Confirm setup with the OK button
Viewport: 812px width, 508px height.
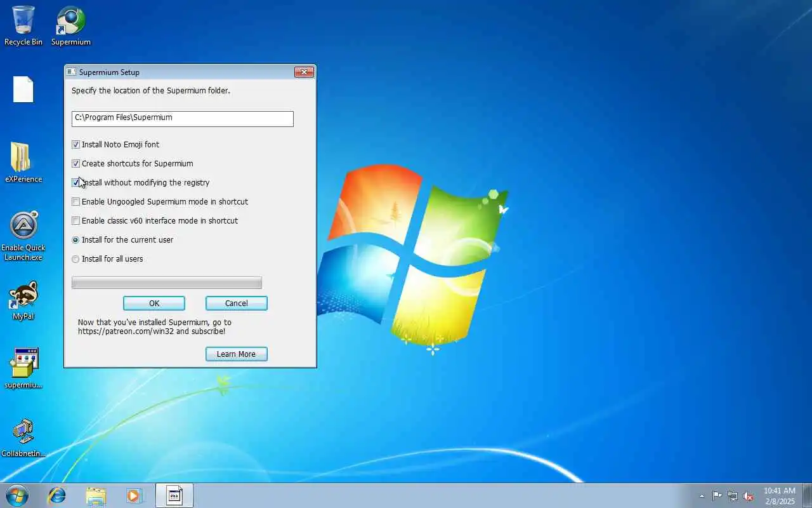coord(154,304)
